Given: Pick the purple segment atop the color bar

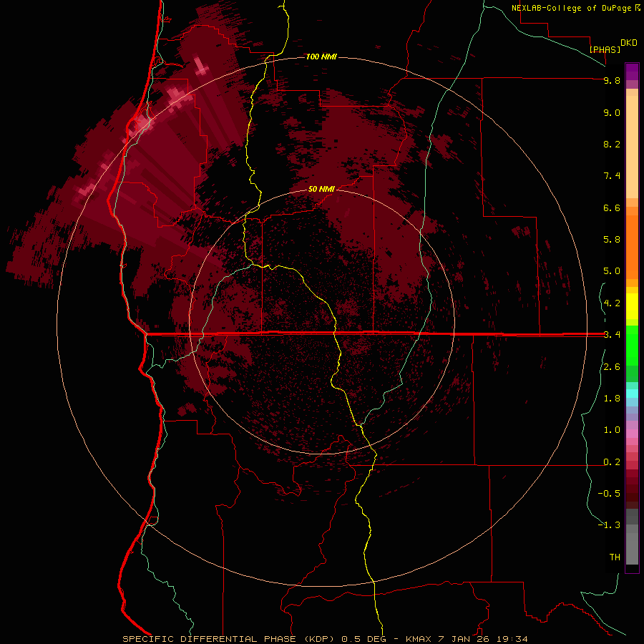Looking at the screenshot, I should click(x=632, y=72).
